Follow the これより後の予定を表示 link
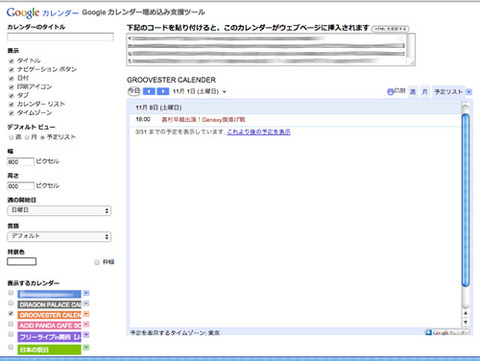 pos(259,132)
